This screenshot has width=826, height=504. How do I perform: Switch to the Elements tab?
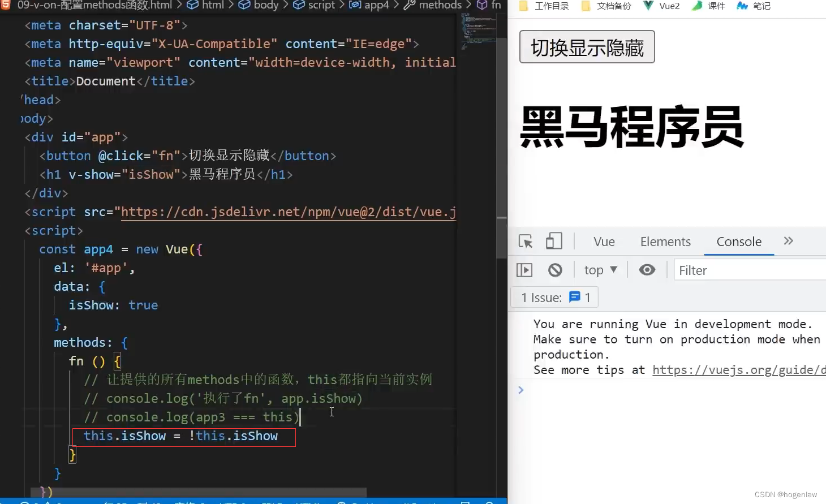pos(665,242)
